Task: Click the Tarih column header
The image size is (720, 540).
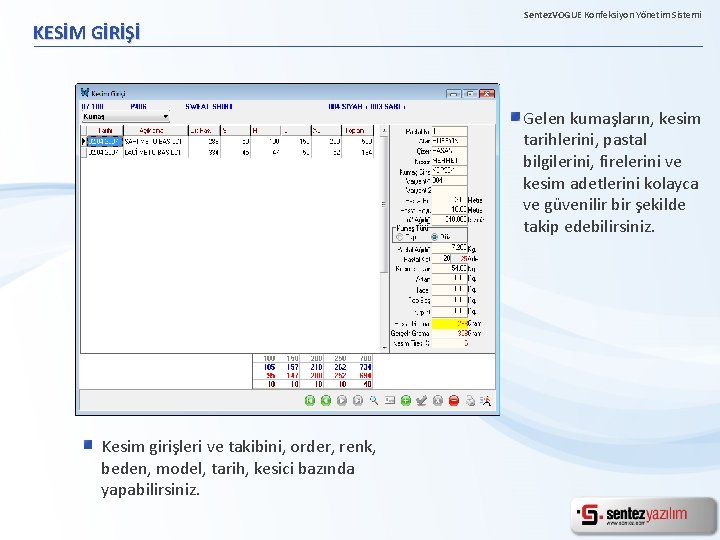Action: point(105,130)
